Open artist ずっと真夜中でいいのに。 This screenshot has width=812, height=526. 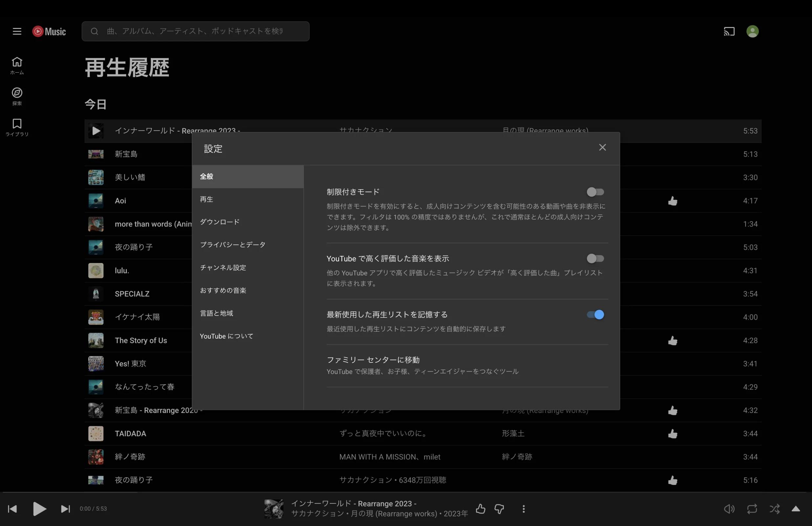point(383,433)
